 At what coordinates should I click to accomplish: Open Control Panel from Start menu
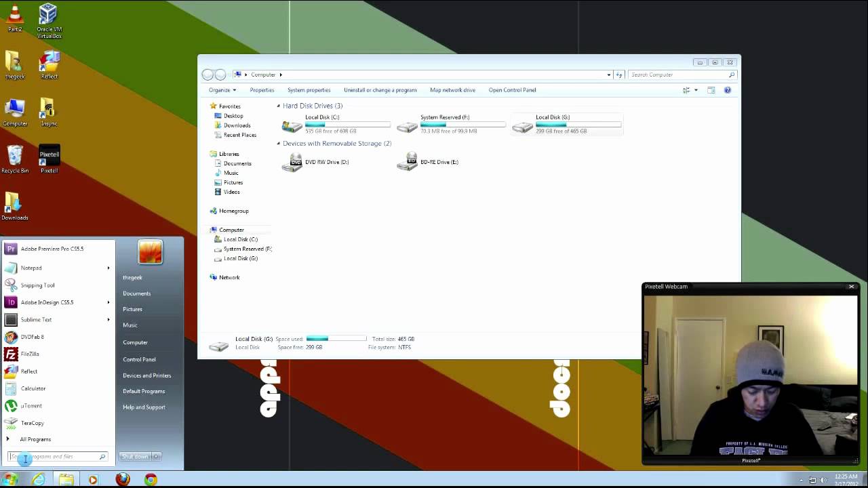(139, 359)
